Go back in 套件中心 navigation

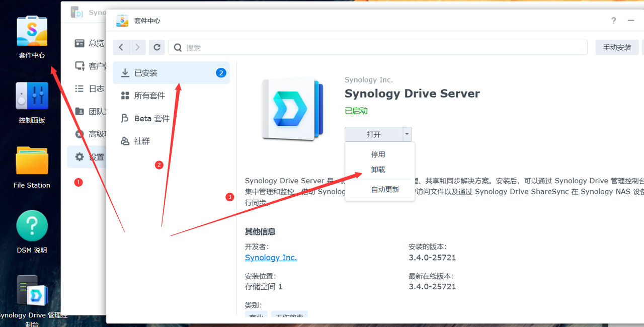point(121,47)
